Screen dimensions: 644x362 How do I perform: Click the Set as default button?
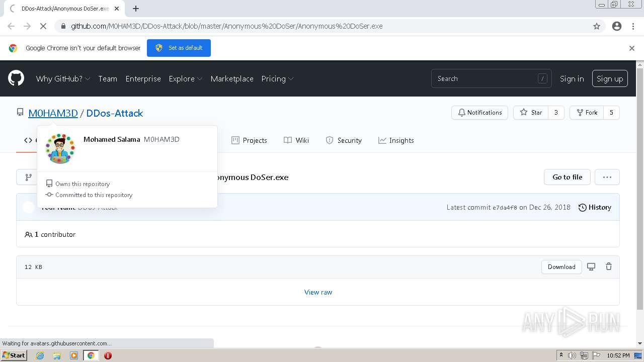click(x=179, y=48)
